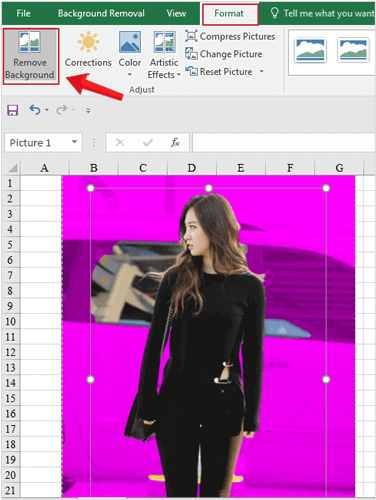Click the lightbulb Tell me icon

(x=275, y=13)
